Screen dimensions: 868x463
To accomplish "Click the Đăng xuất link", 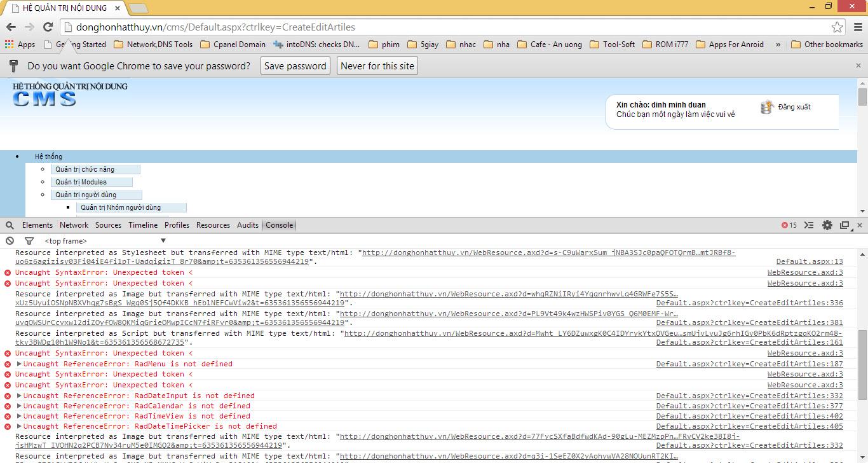I will [794, 107].
